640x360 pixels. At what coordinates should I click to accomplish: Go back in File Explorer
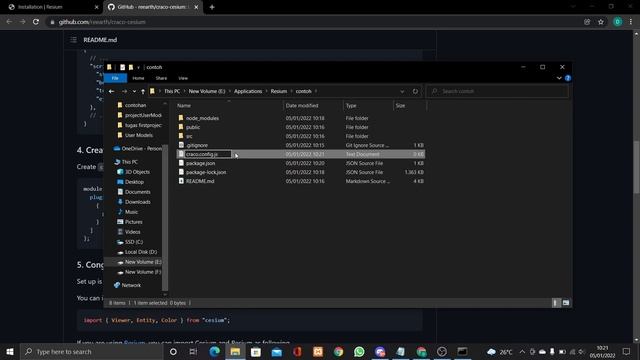[x=111, y=91]
